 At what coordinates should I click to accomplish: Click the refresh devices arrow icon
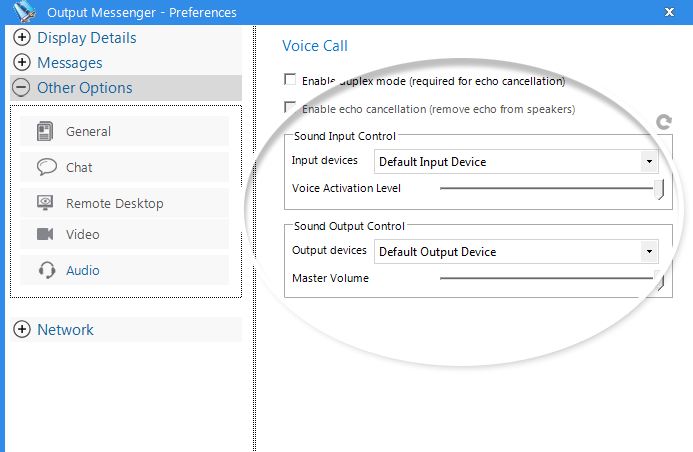tap(664, 122)
